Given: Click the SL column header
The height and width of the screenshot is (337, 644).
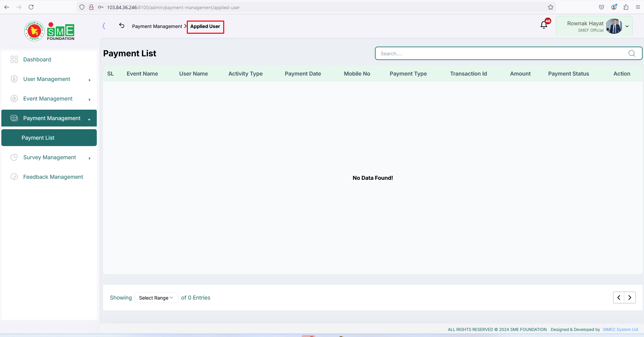Looking at the screenshot, I should 111,74.
